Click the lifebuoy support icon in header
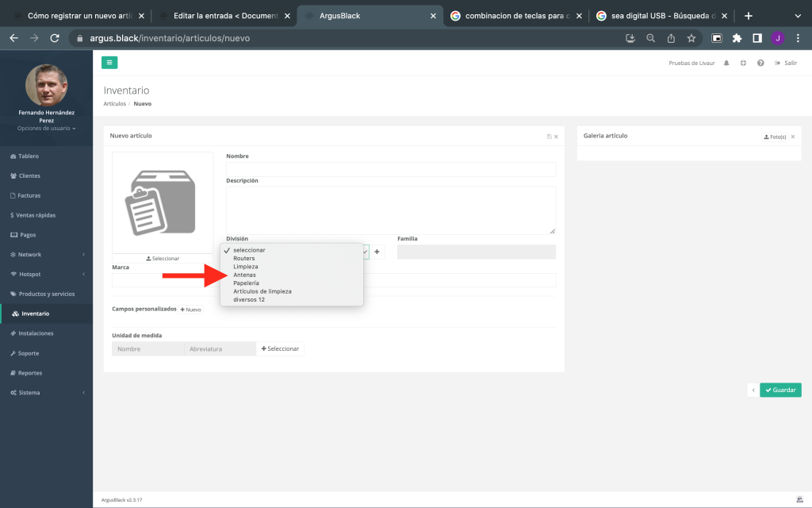Screen dimensions: 812x508 tap(743, 63)
